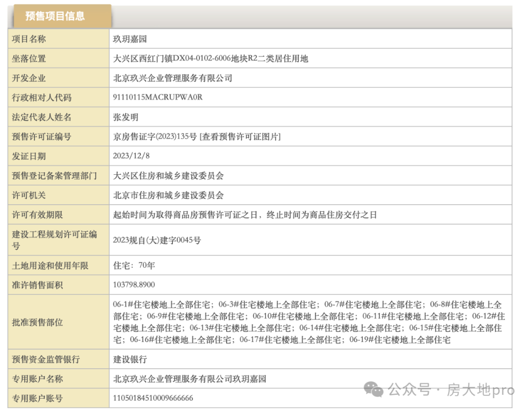
Task: Click the 专用账户账号 label
Action: tap(37, 399)
